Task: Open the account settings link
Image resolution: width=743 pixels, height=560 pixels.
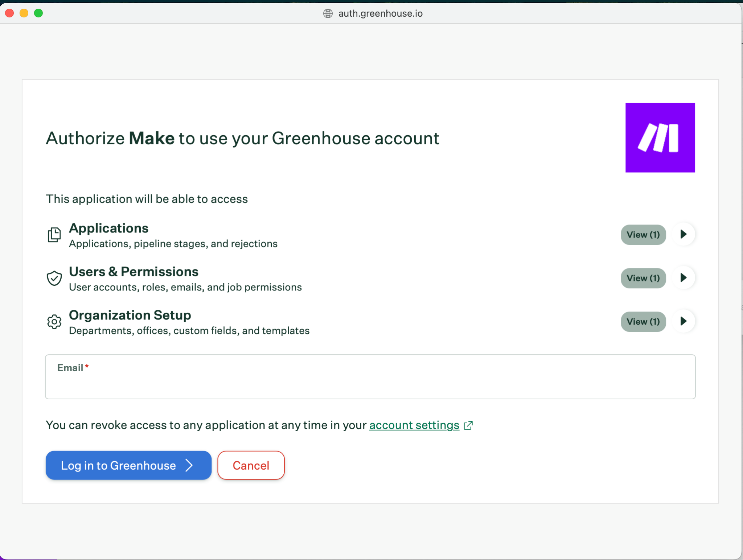Action: 414,425
